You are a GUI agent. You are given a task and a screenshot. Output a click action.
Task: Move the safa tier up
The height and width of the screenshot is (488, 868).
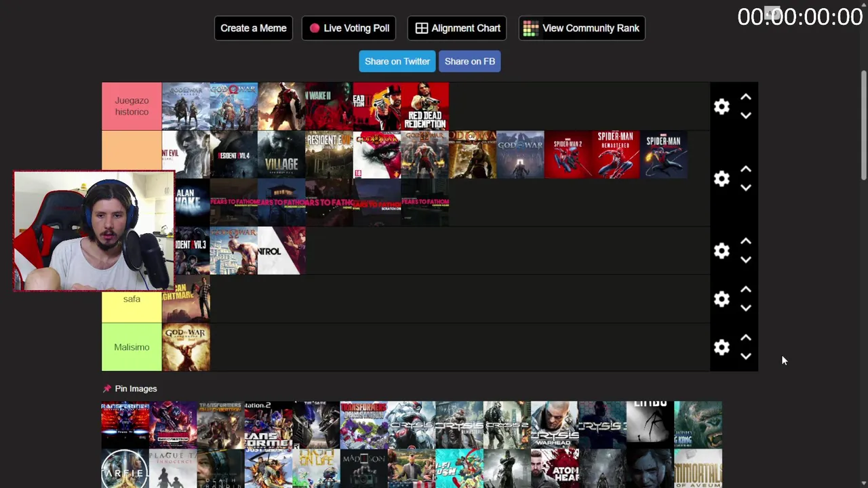coord(746,290)
